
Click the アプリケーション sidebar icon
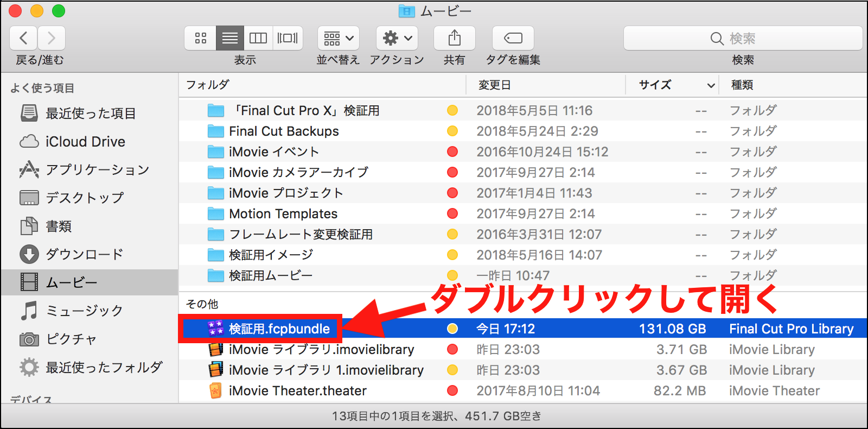29,169
